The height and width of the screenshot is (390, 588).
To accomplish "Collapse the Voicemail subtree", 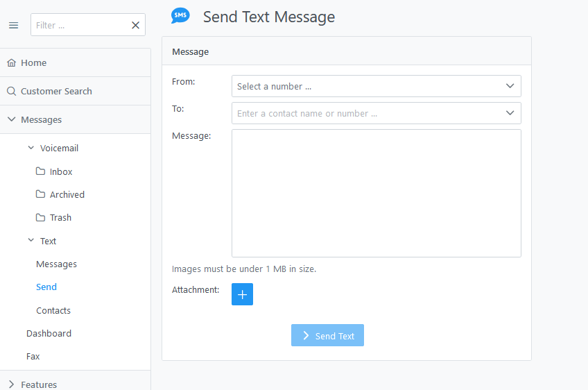I will [x=31, y=148].
